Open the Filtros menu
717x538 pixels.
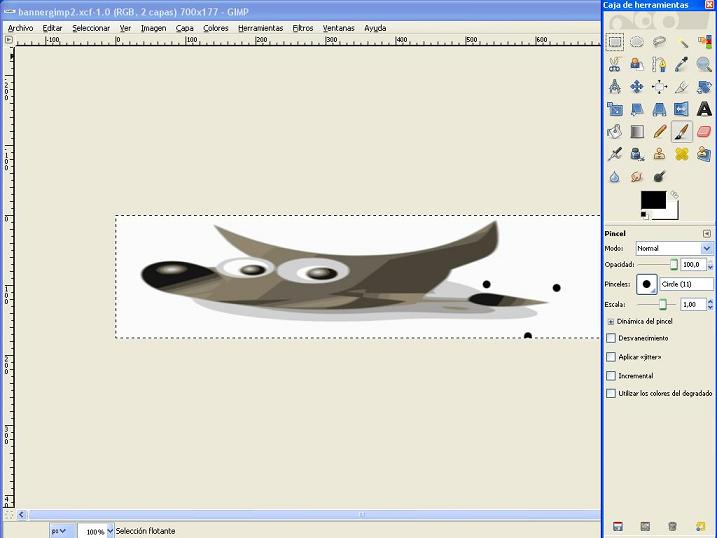click(x=303, y=28)
